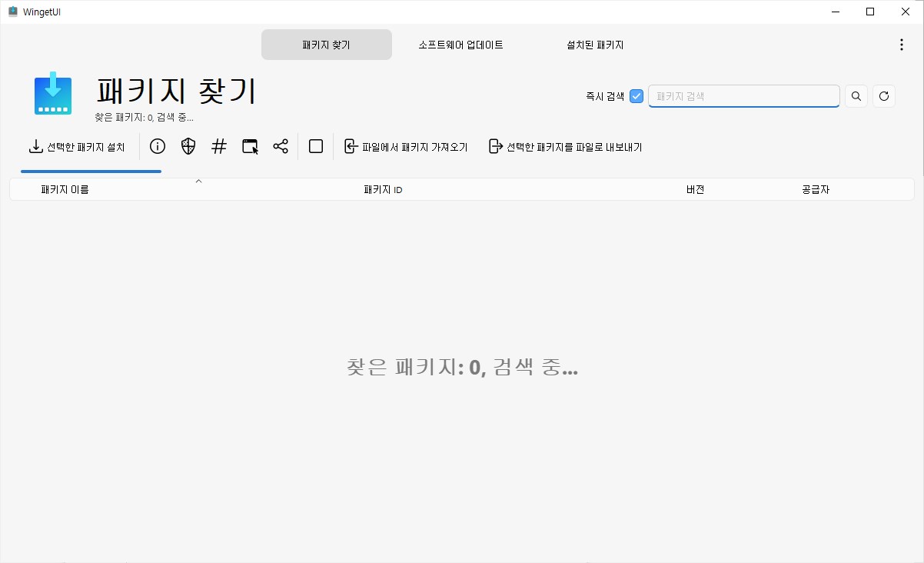Click 파일에서 패키지 가져오기 import button
This screenshot has height=563, width=924.
coord(406,145)
